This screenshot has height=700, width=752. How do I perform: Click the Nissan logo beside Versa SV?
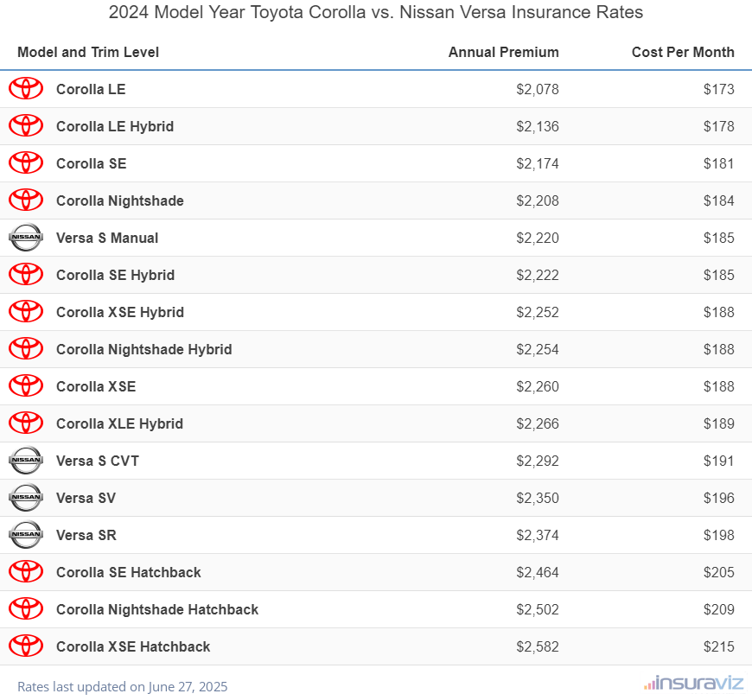[26, 497]
